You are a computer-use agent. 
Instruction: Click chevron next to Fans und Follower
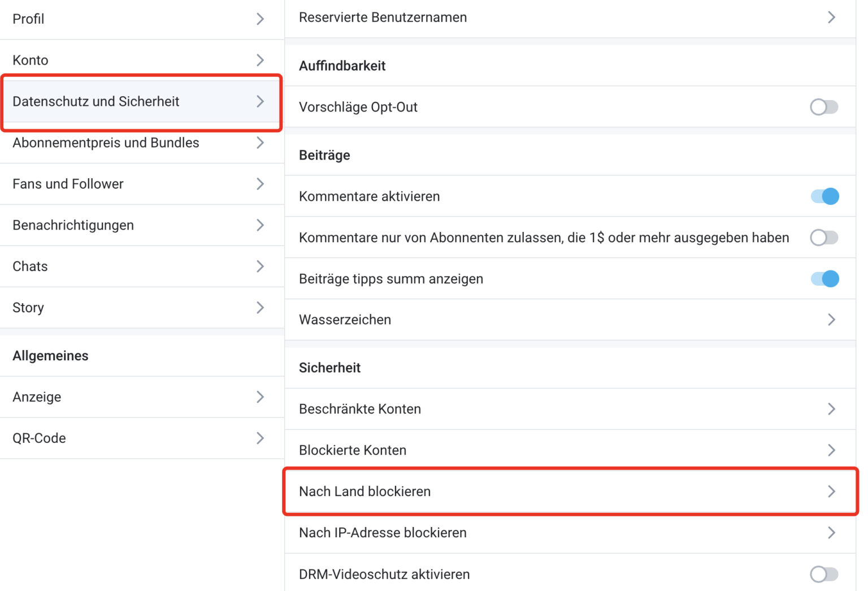(x=260, y=184)
